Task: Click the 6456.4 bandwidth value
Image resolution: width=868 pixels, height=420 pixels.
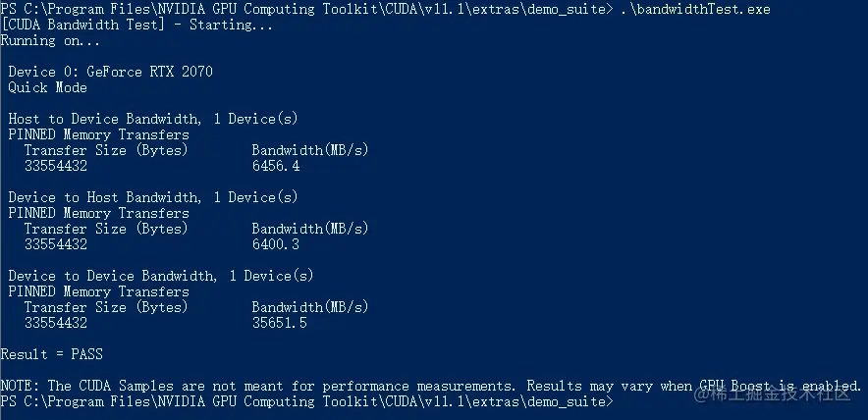Action: tap(276, 166)
